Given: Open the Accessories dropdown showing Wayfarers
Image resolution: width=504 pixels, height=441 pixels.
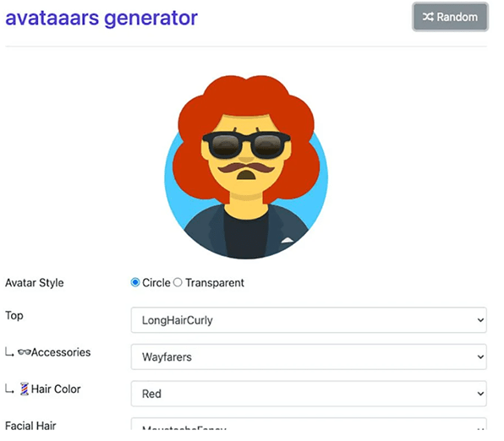Looking at the screenshot, I should click(309, 357).
